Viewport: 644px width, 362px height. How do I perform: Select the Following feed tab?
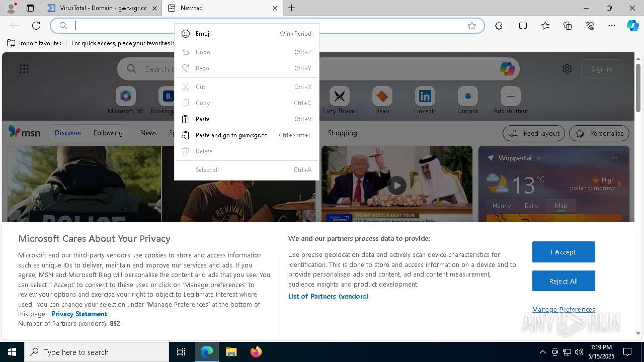pos(108,133)
